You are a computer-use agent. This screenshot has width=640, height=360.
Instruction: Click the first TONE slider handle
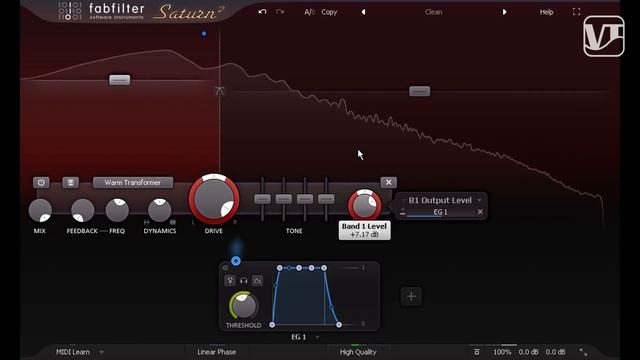point(262,199)
